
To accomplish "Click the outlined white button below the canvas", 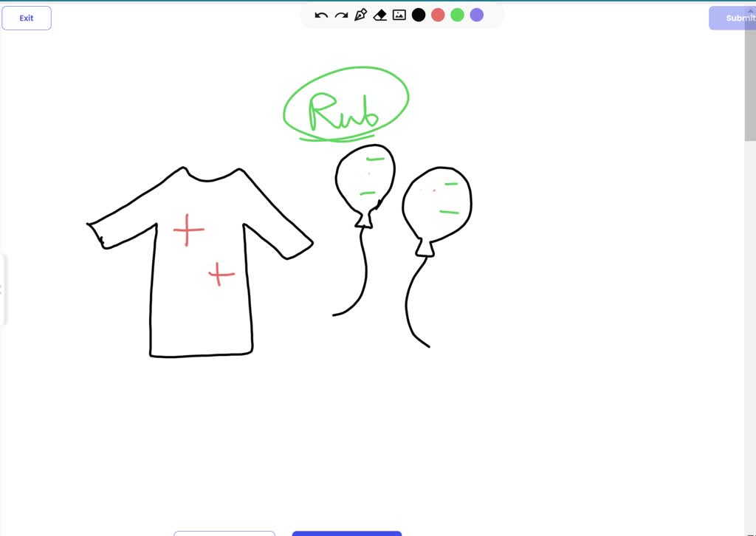I will [224, 533].
